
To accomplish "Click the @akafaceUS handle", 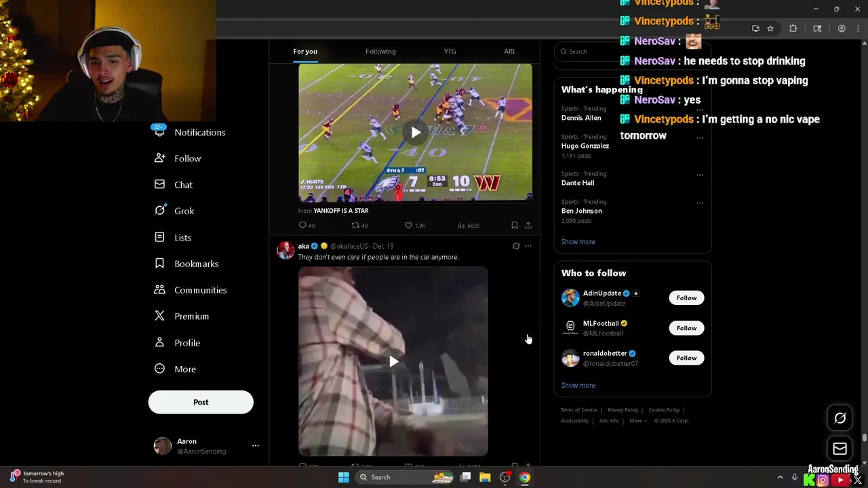I will pyautogui.click(x=349, y=246).
